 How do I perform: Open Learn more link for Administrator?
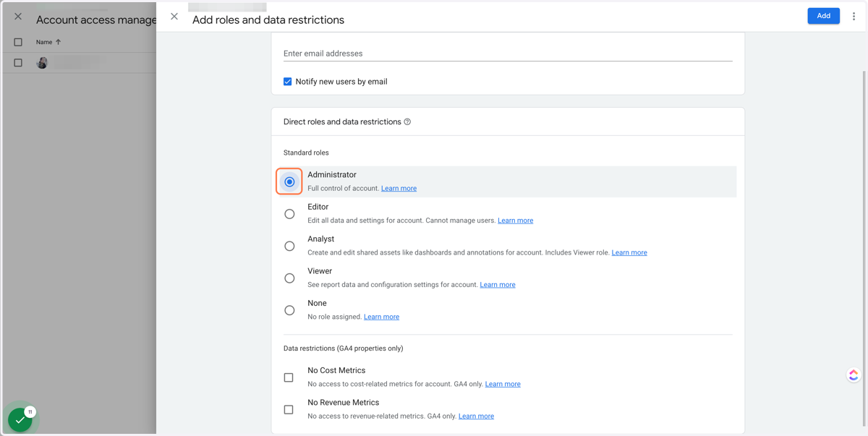coord(399,188)
